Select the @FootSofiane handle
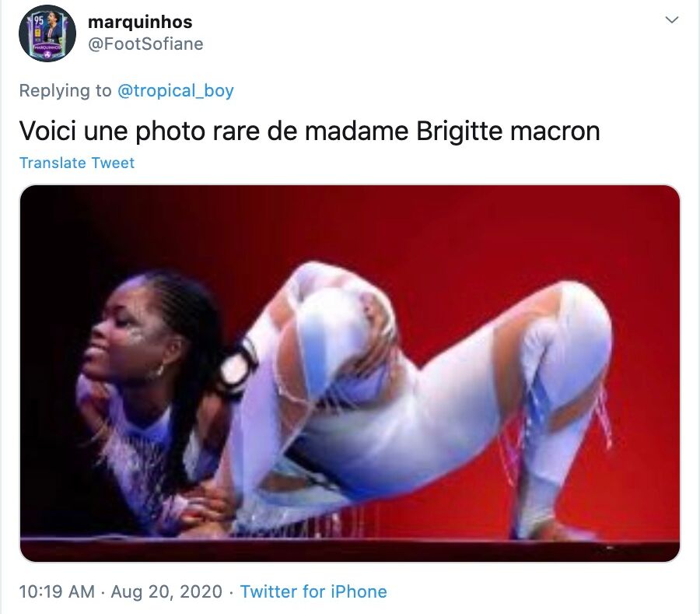This screenshot has height=614, width=700. (145, 44)
